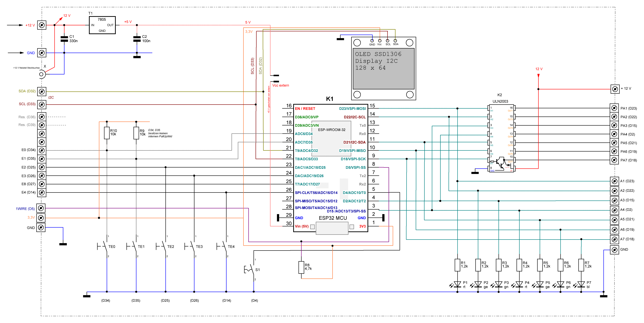Click the 7805 voltage regulator T1

click(x=102, y=25)
